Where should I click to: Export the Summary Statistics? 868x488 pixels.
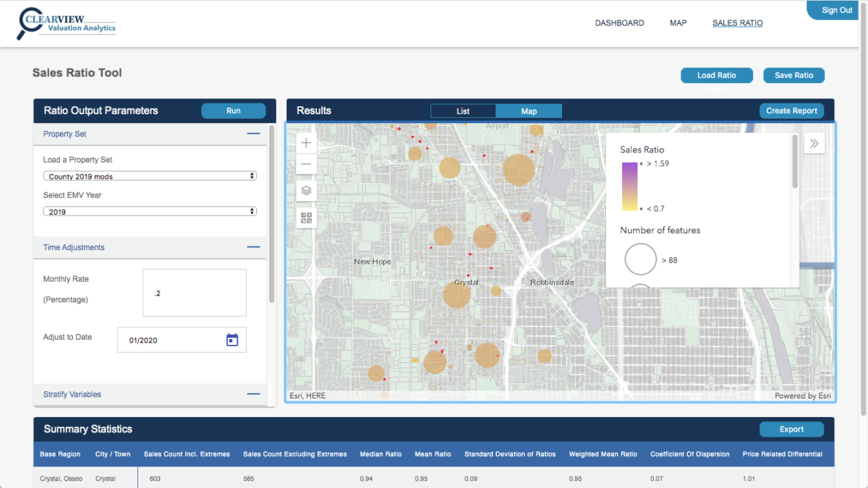tap(791, 429)
